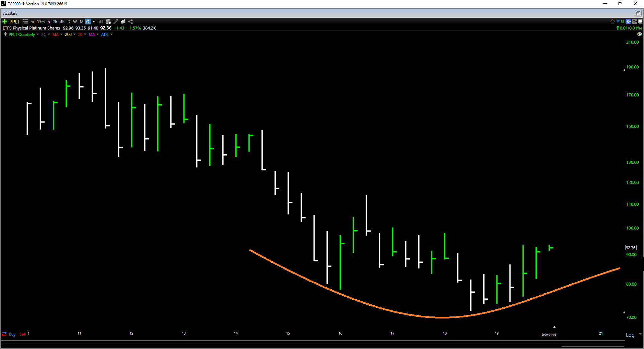
Task: Switch to the m minute timeframe
Action: [x=32, y=22]
